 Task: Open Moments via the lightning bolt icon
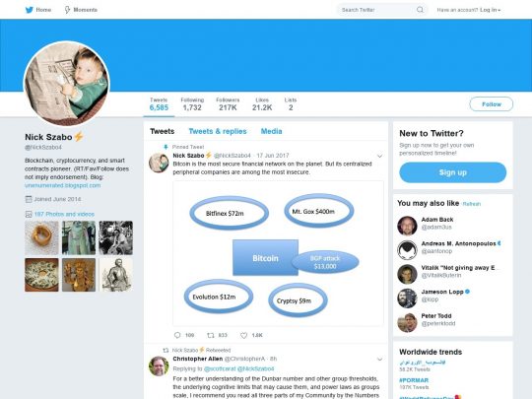(67, 10)
